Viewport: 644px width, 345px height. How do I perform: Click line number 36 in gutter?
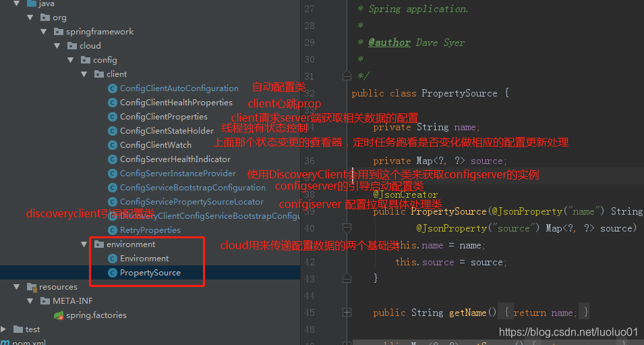[x=310, y=161]
